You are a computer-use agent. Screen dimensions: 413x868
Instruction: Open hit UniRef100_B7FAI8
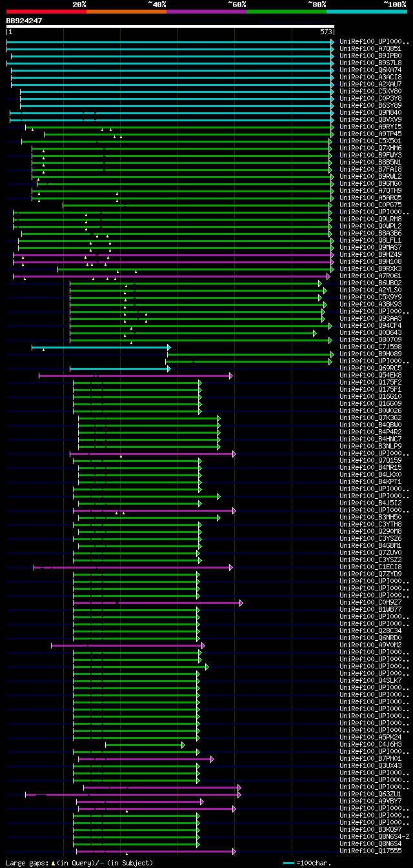[x=370, y=169]
